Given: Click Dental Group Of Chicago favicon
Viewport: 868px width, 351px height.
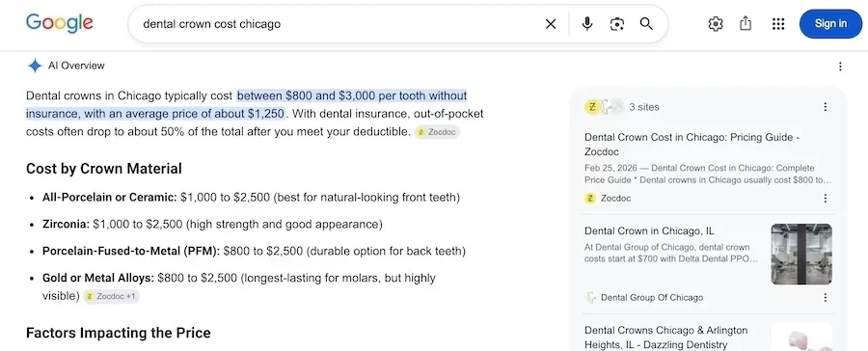Looking at the screenshot, I should [590, 298].
